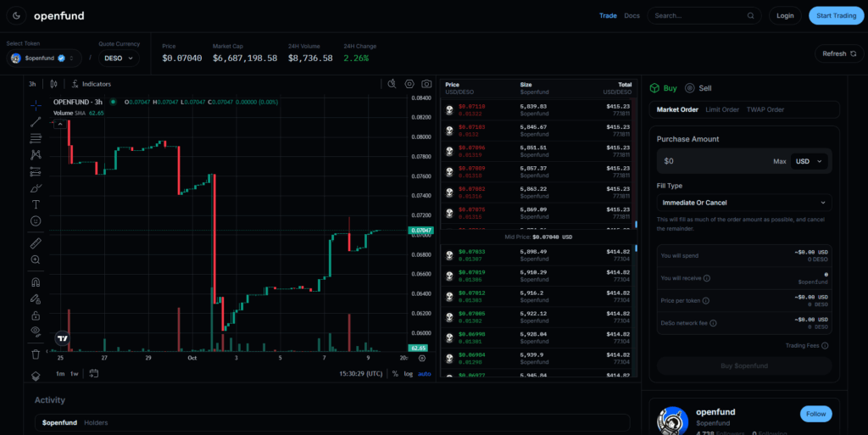Click the trash icon to remove drawings
868x435 pixels.
click(36, 354)
